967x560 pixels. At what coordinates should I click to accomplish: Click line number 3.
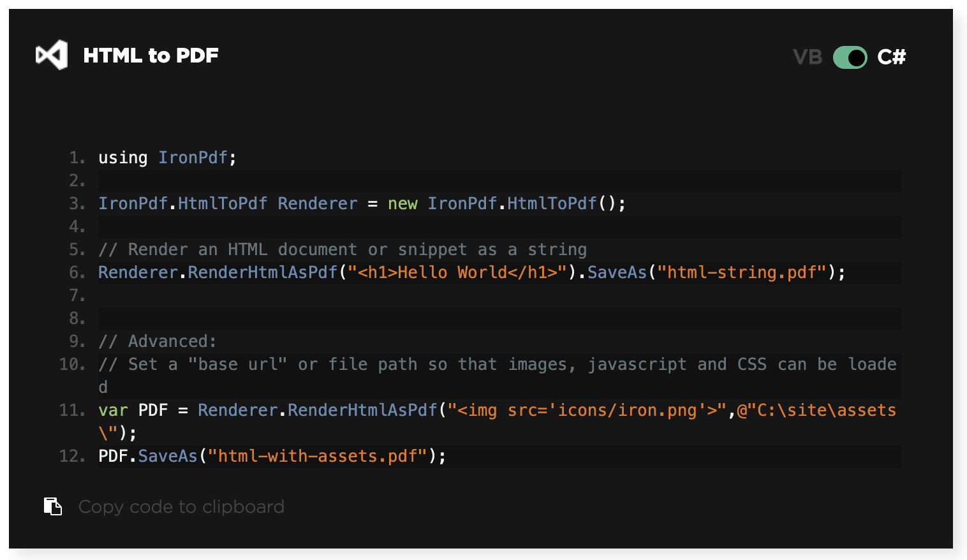(77, 203)
